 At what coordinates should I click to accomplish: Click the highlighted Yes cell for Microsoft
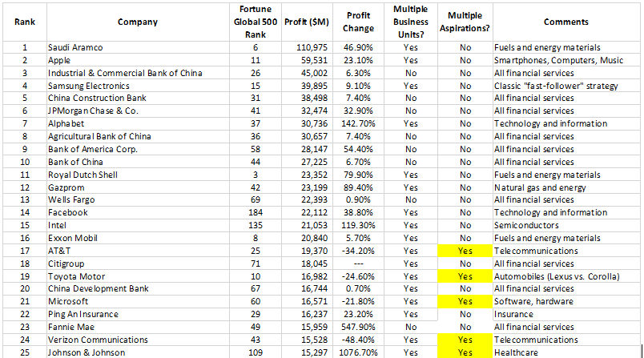(x=465, y=301)
